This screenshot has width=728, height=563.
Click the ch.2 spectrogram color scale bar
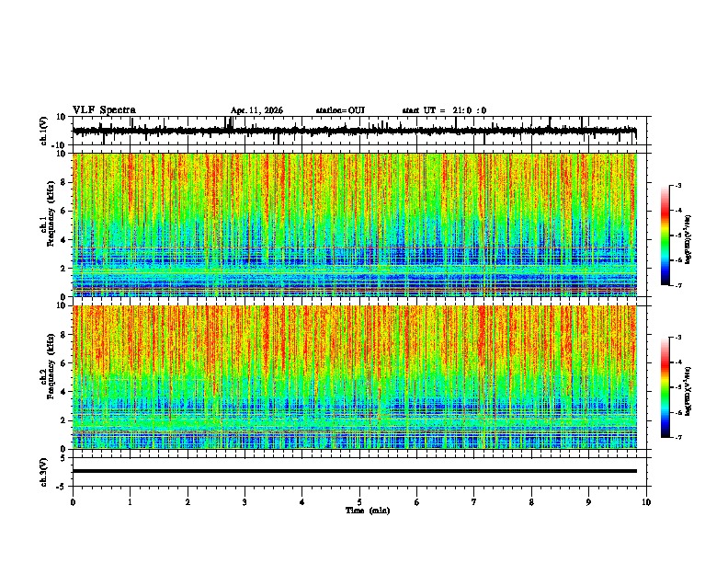click(665, 387)
